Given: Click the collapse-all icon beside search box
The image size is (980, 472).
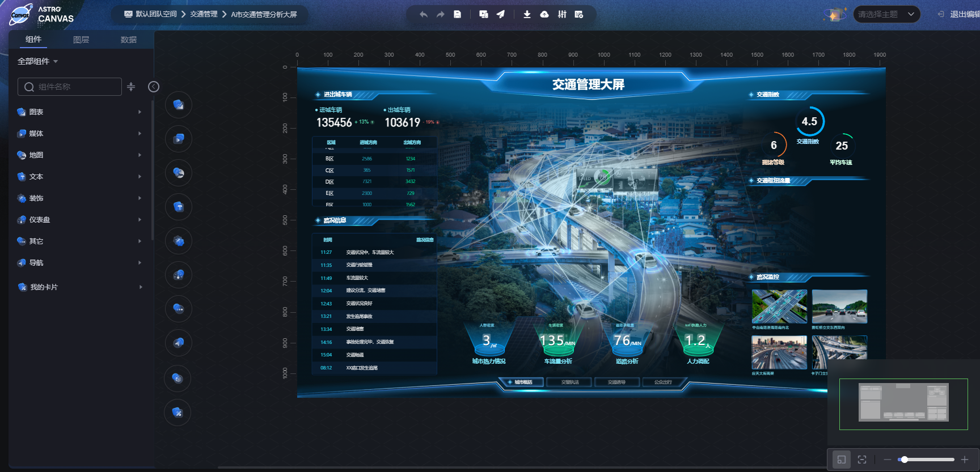Looking at the screenshot, I should pyautogui.click(x=131, y=87).
